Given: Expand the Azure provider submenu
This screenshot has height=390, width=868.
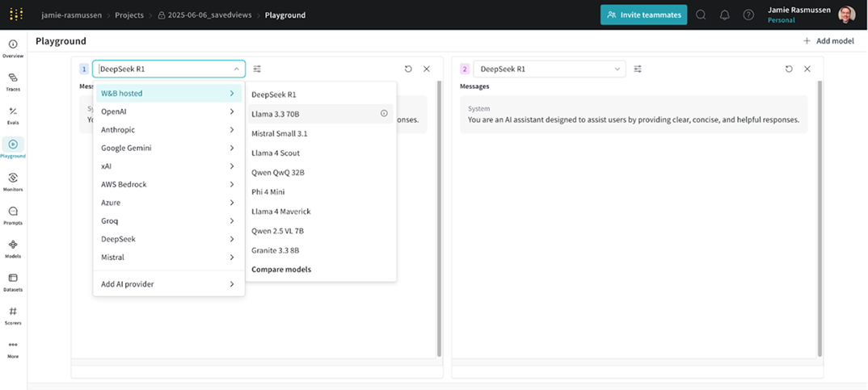Looking at the screenshot, I should pyautogui.click(x=169, y=203).
